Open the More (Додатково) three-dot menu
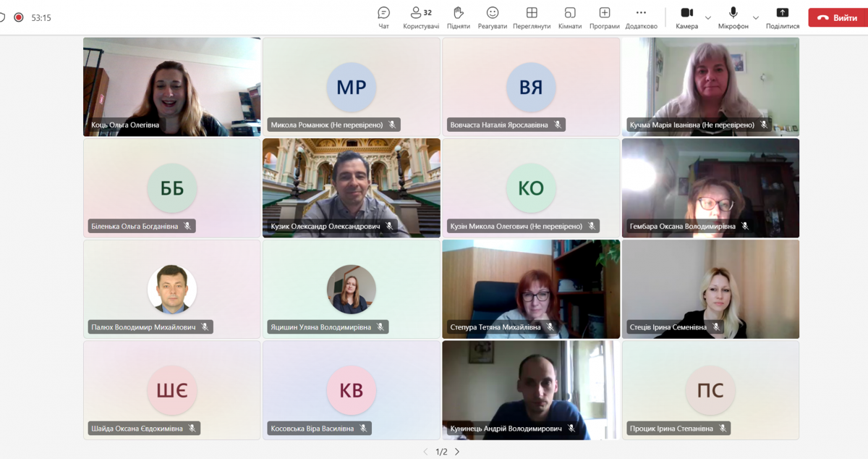Image resolution: width=868 pixels, height=459 pixels. pyautogui.click(x=641, y=17)
